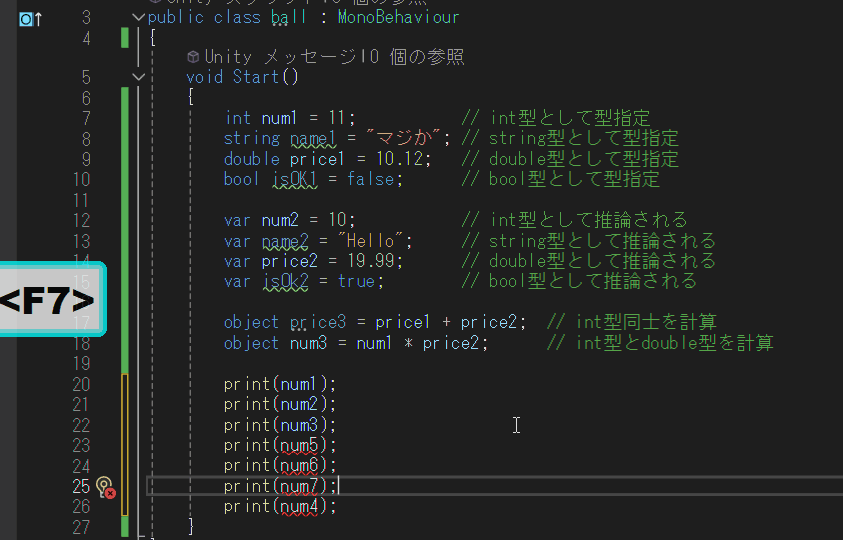This screenshot has width=843, height=540.
Task: Click the Start method name
Action: 256,77
